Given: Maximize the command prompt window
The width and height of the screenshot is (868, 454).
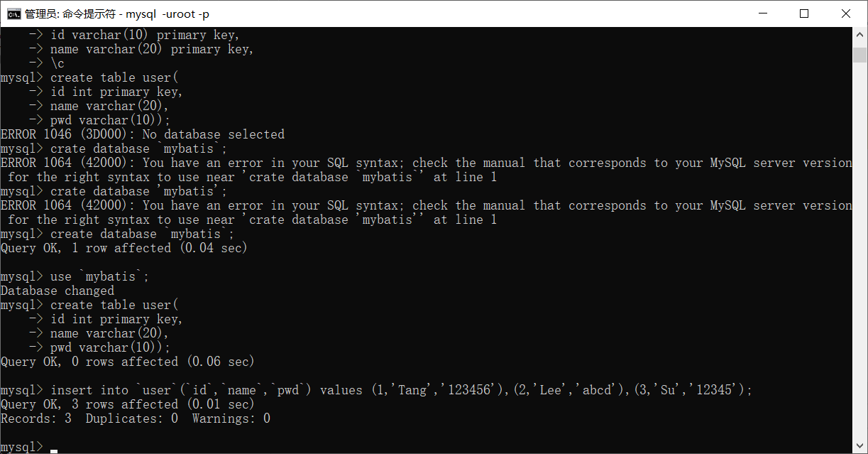Looking at the screenshot, I should pos(803,13).
